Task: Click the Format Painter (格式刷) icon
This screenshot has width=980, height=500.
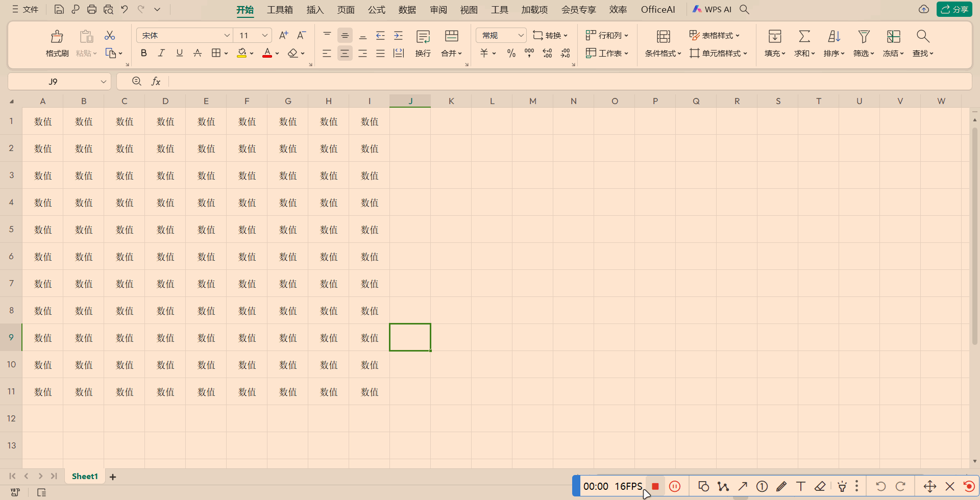Action: (x=57, y=37)
